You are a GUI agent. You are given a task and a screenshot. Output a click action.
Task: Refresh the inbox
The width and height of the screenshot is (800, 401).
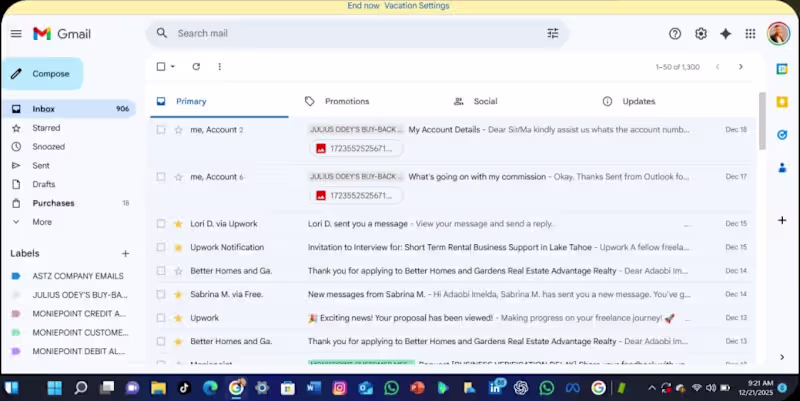pos(196,67)
